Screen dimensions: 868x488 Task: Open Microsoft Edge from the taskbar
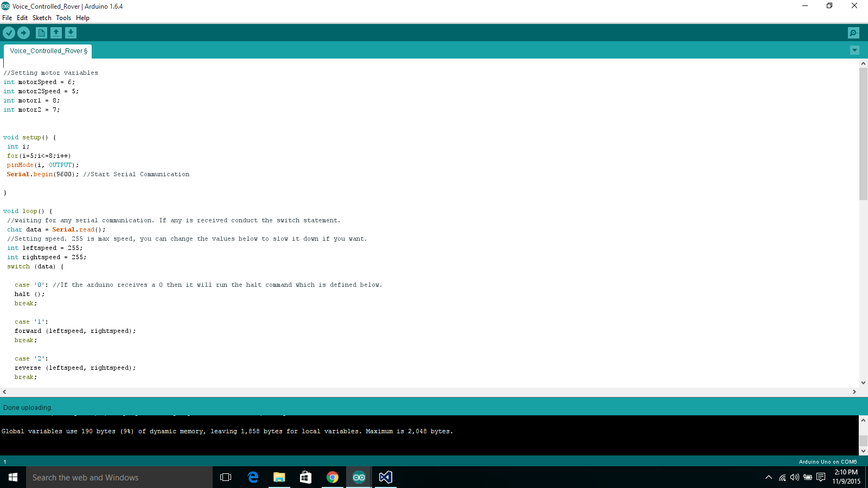pos(253,477)
